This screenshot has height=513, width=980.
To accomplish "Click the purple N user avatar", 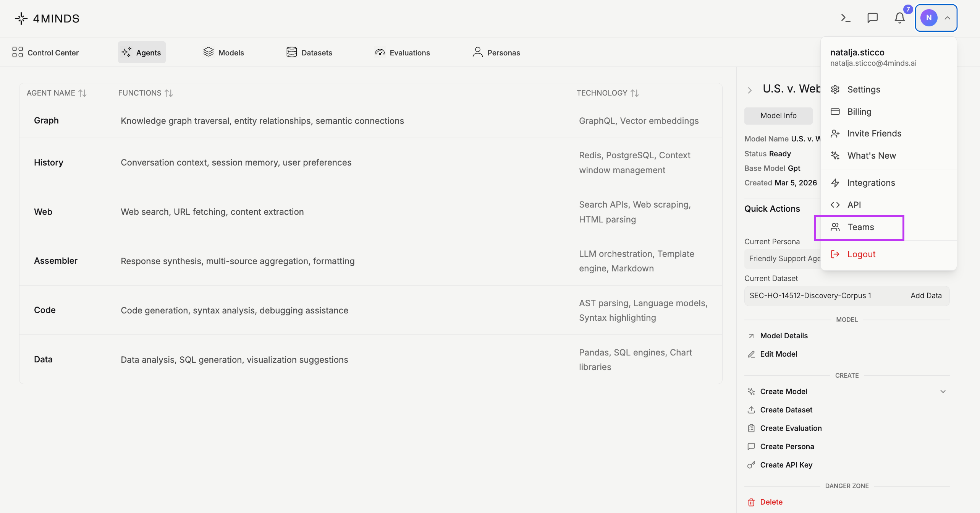I will tap(929, 18).
